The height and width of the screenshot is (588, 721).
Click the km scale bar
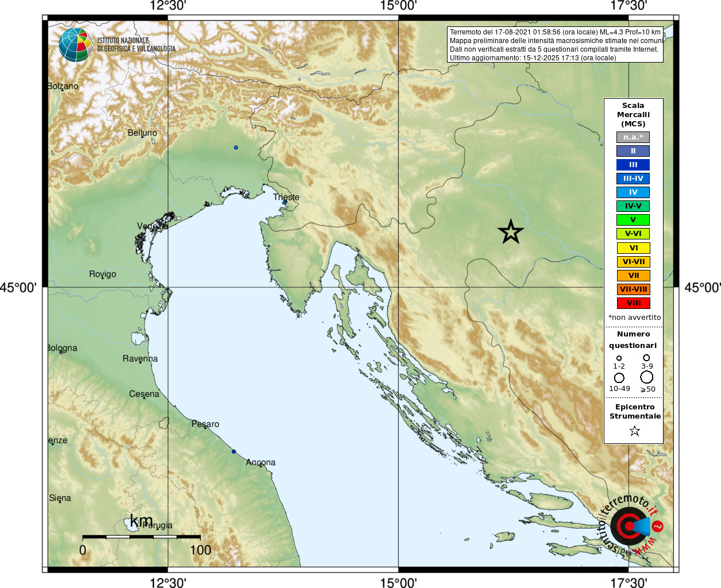click(141, 537)
